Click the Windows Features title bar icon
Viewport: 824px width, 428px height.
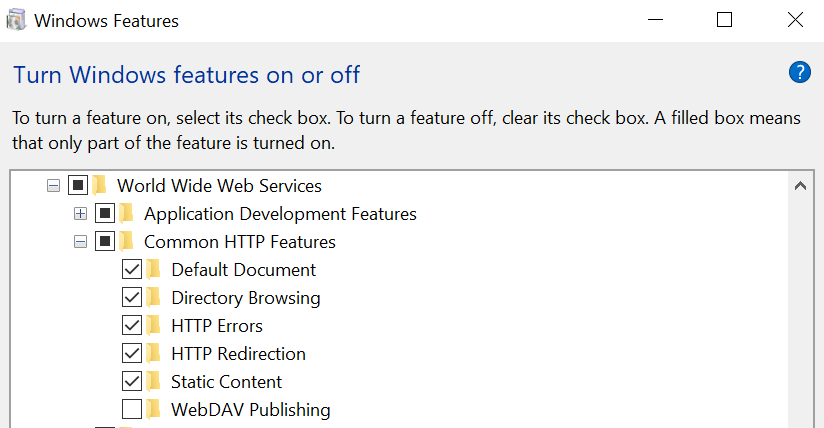(17, 20)
